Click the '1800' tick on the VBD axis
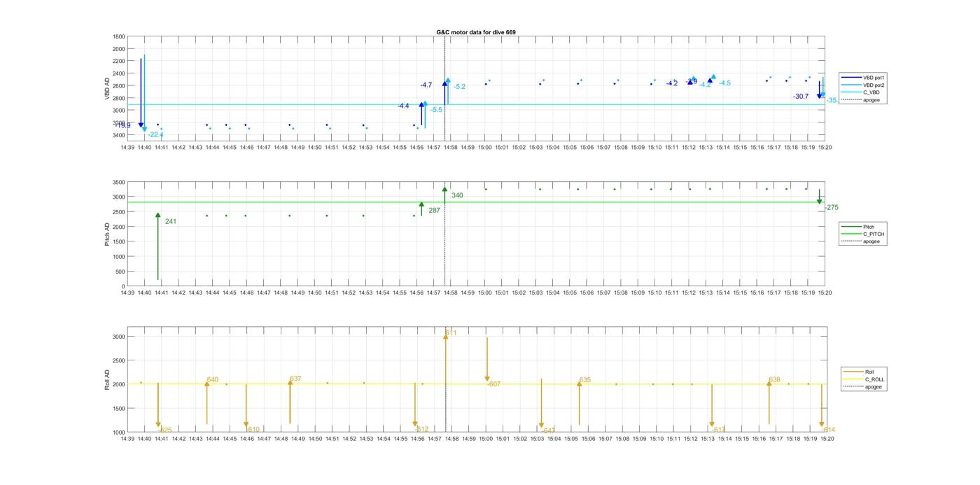This screenshot has height=485, width=980. [x=119, y=36]
